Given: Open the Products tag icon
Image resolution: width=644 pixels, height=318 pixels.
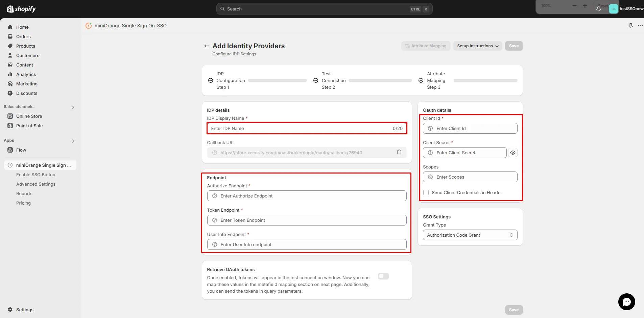Looking at the screenshot, I should pos(10,46).
